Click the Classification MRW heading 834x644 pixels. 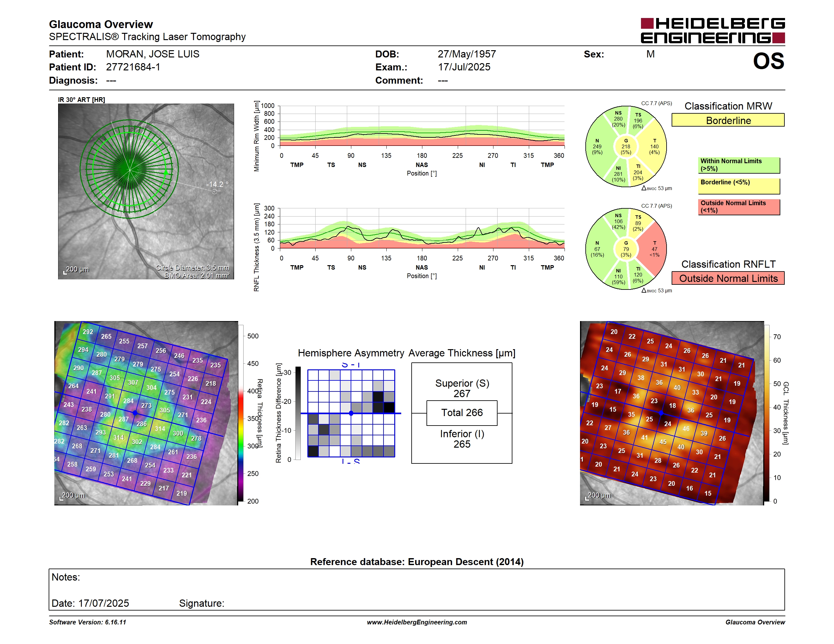728,106
